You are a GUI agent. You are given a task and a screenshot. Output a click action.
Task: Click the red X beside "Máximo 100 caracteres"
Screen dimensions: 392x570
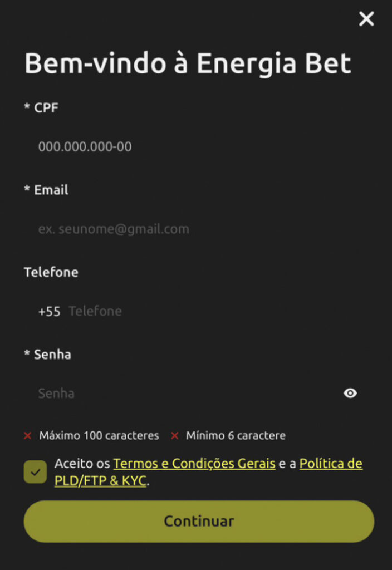pos(26,436)
